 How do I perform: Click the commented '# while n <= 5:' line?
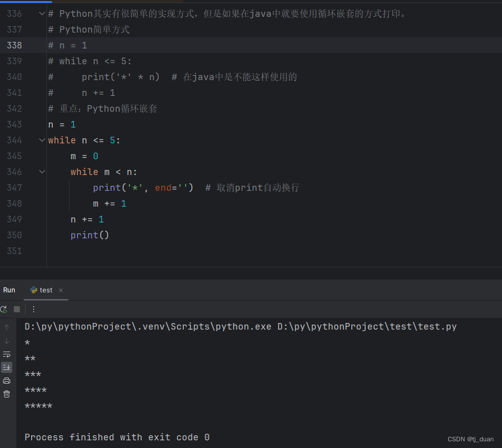pyautogui.click(x=90, y=61)
